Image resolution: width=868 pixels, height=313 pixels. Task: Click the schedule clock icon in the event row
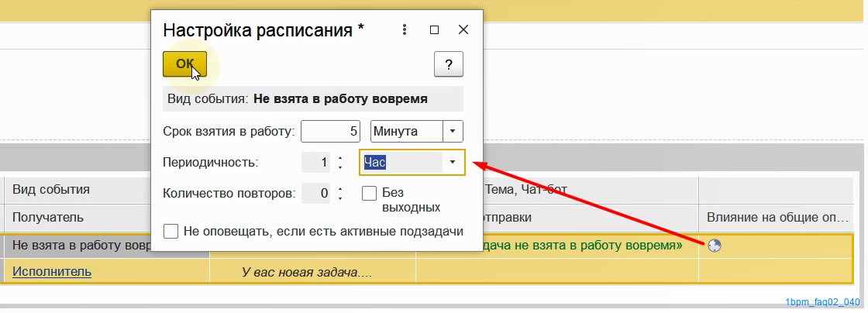(715, 246)
